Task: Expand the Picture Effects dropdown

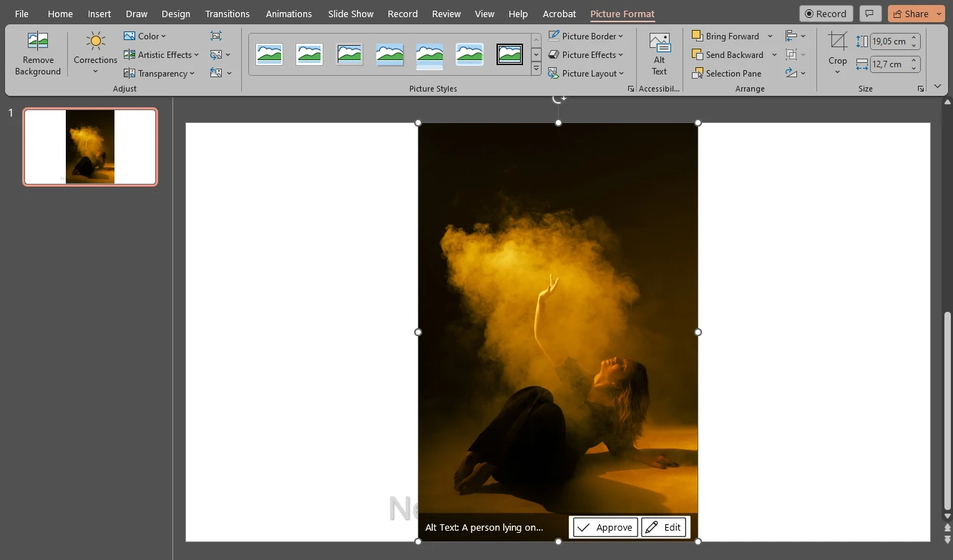Action: tap(587, 54)
